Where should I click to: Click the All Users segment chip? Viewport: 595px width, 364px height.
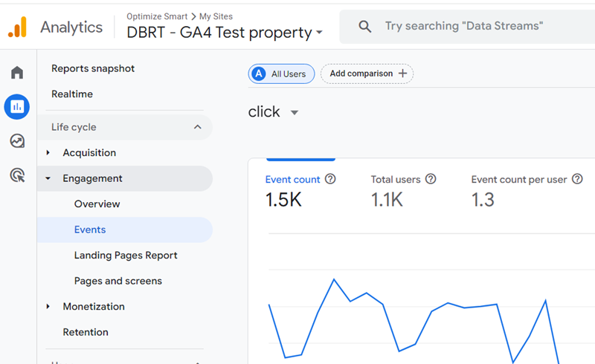click(x=281, y=74)
